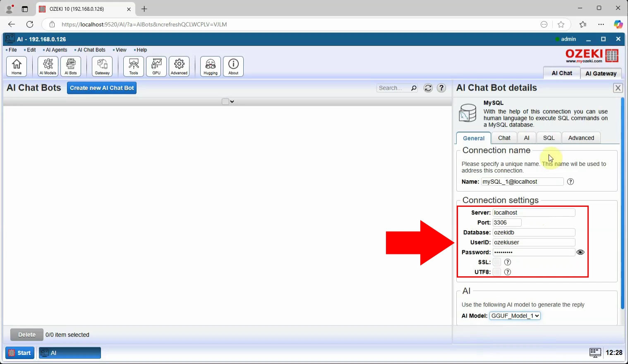Click the Delete button
Viewport: 628px width, 364px height.
pyautogui.click(x=27, y=335)
